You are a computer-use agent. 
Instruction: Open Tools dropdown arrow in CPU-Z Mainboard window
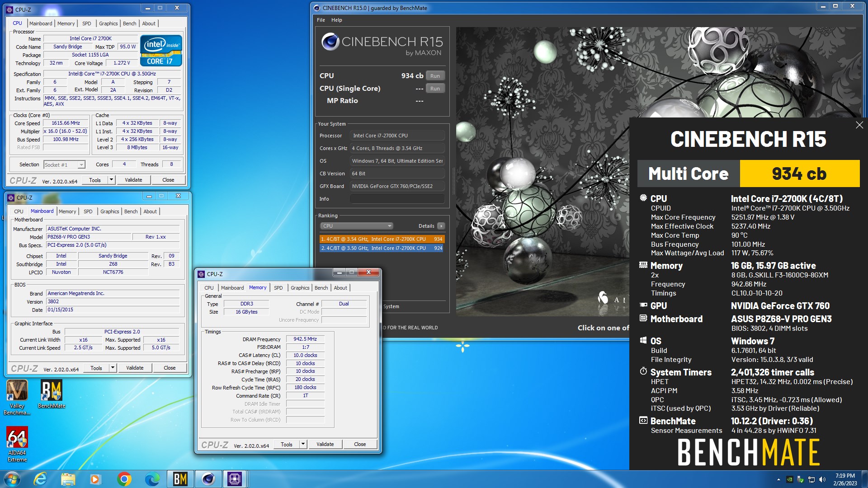pyautogui.click(x=113, y=368)
